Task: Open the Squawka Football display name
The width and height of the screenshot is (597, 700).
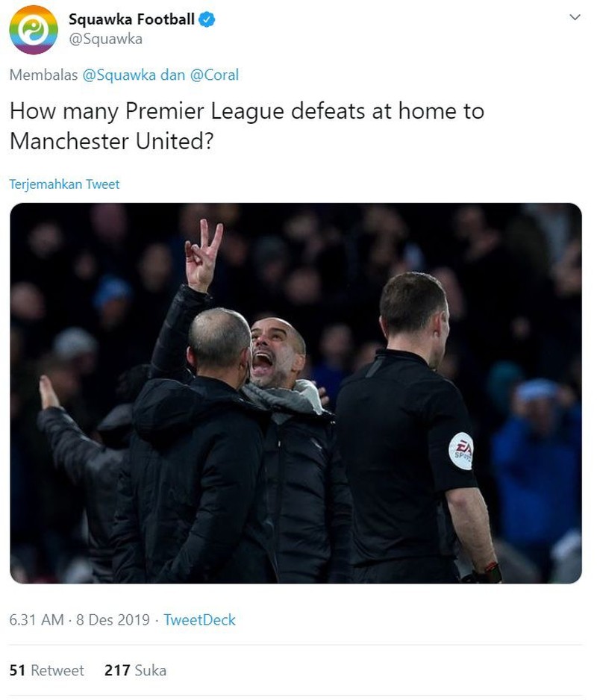Action: point(131,19)
